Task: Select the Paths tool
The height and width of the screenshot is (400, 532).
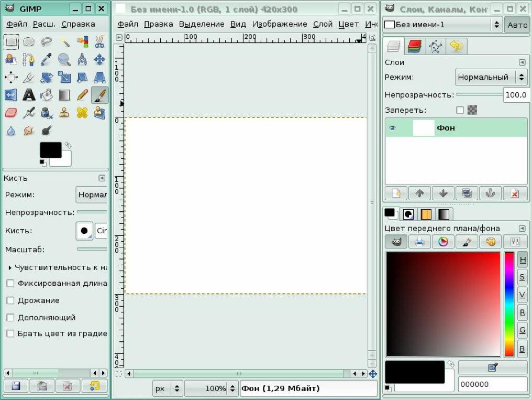Action: (x=29, y=60)
